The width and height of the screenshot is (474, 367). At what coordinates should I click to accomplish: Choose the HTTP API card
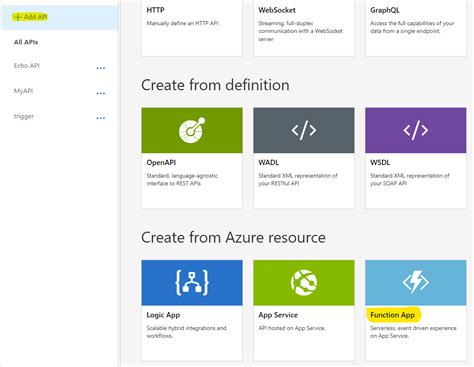pos(192,28)
